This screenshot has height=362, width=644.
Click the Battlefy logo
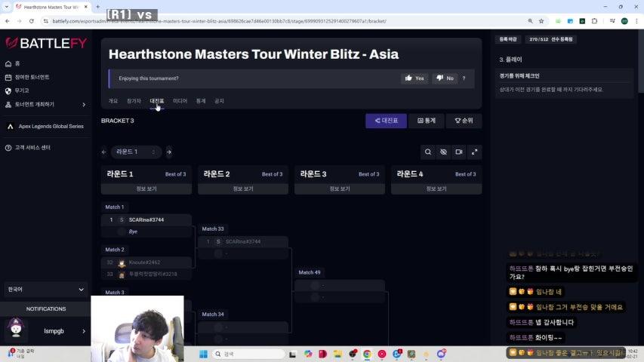pyautogui.click(x=46, y=43)
